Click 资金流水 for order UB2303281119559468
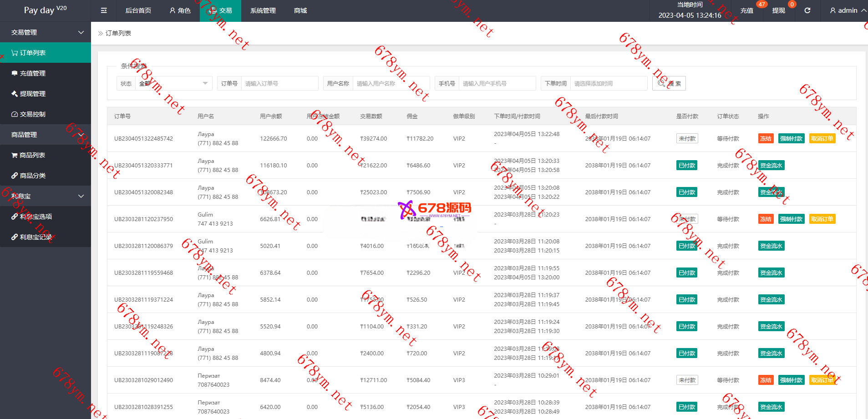 771,273
